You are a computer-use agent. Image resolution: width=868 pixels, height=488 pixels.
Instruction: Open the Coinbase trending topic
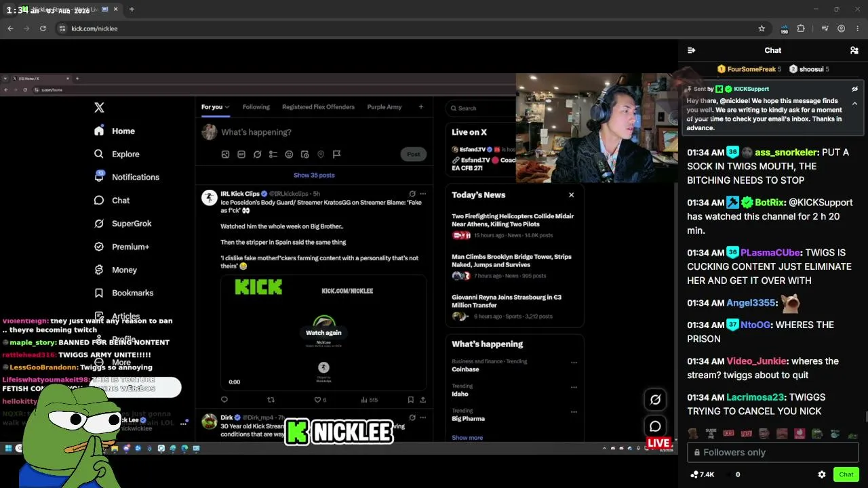(465, 369)
